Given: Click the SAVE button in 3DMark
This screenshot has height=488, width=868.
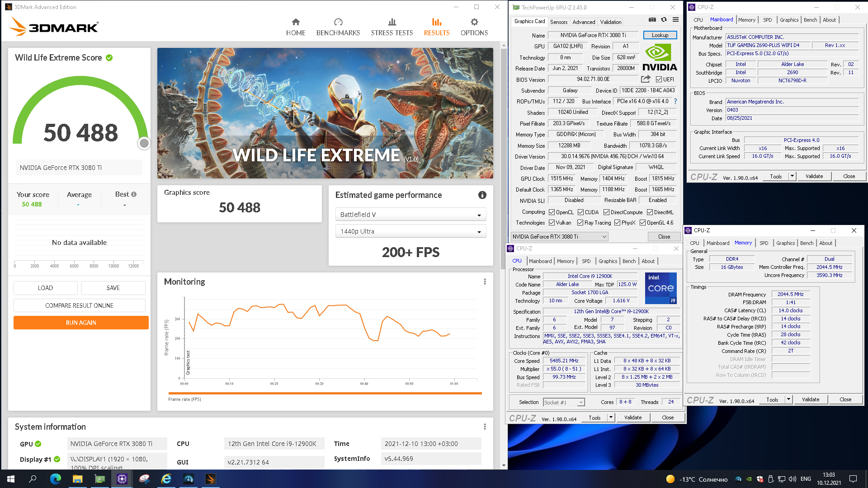Looking at the screenshot, I should tap(113, 288).
